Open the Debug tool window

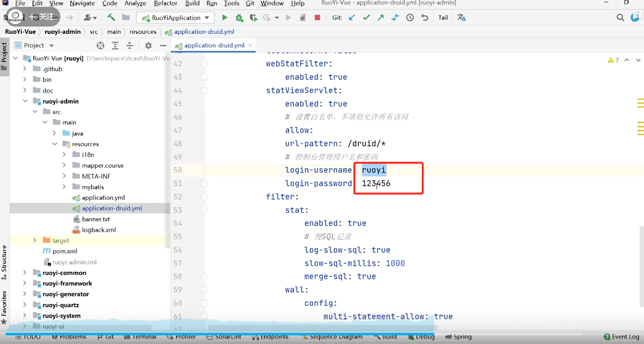[421, 337]
